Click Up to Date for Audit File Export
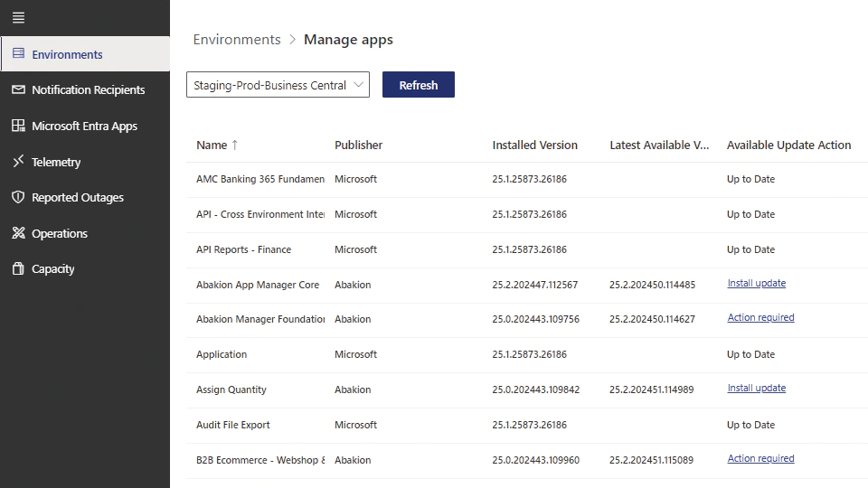The height and width of the screenshot is (488, 868). click(x=750, y=425)
